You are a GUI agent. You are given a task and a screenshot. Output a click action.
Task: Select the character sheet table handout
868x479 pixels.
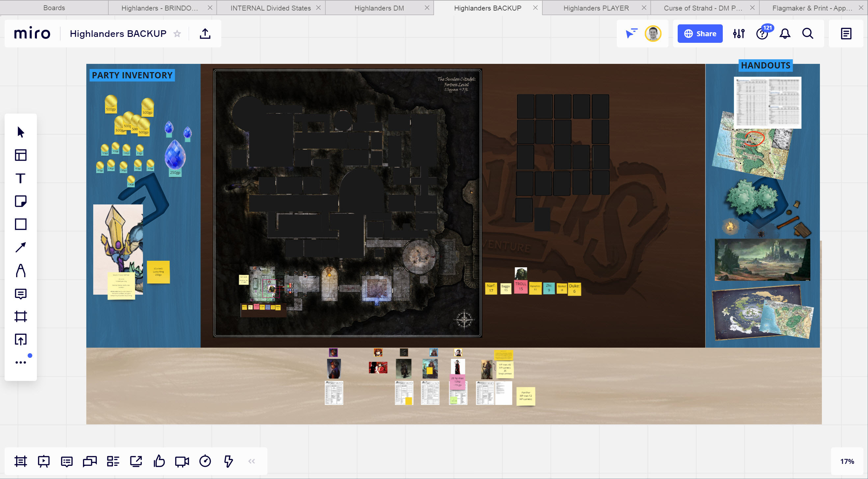pyautogui.click(x=768, y=102)
